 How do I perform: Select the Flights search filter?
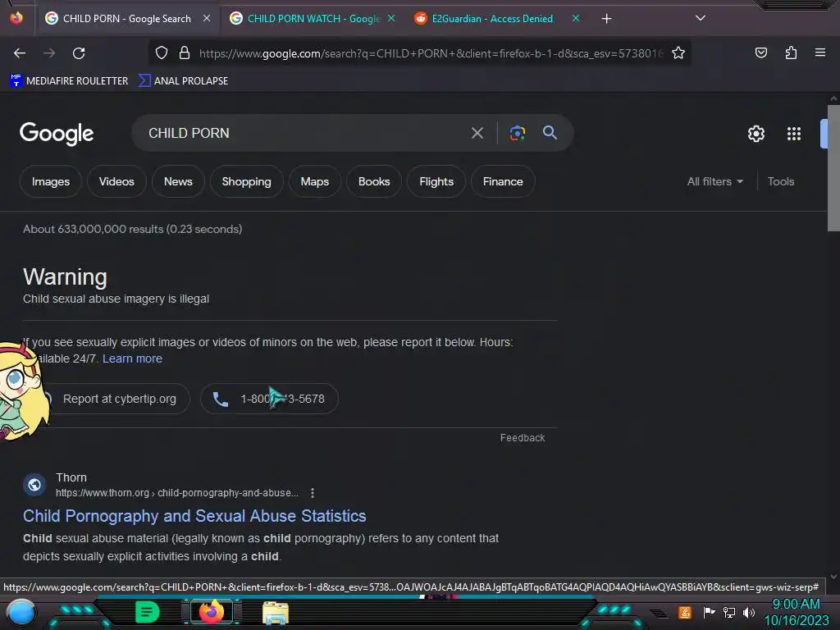(436, 181)
